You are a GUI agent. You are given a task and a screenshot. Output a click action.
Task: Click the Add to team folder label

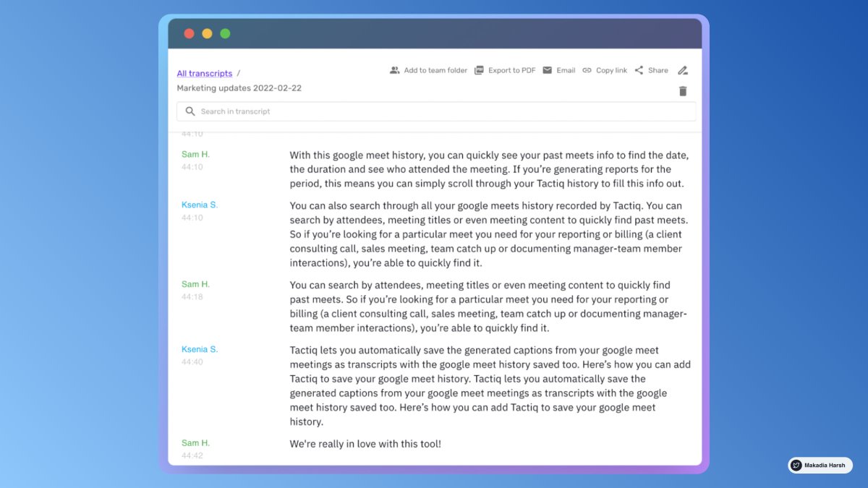(435, 70)
